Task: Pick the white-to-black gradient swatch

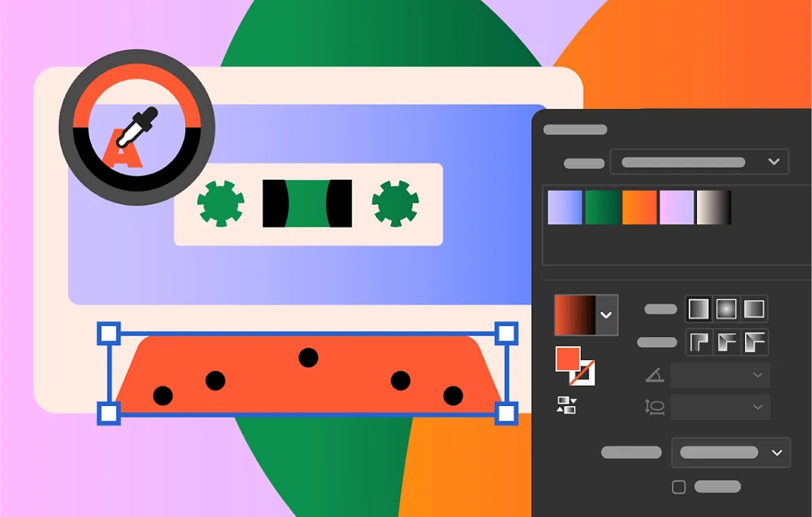Action: 714,207
